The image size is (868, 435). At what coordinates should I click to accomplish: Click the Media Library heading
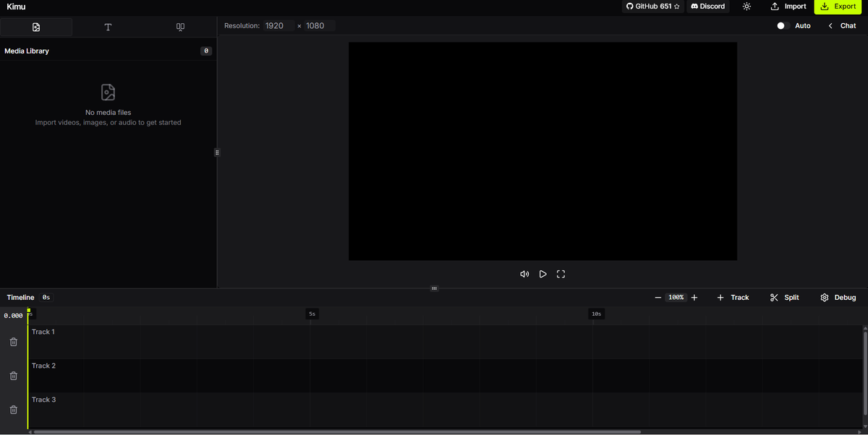(x=27, y=51)
